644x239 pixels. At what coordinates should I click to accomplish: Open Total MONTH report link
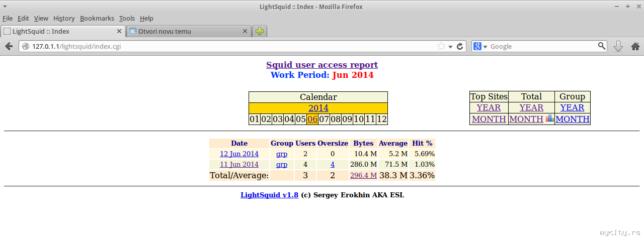[x=526, y=119]
